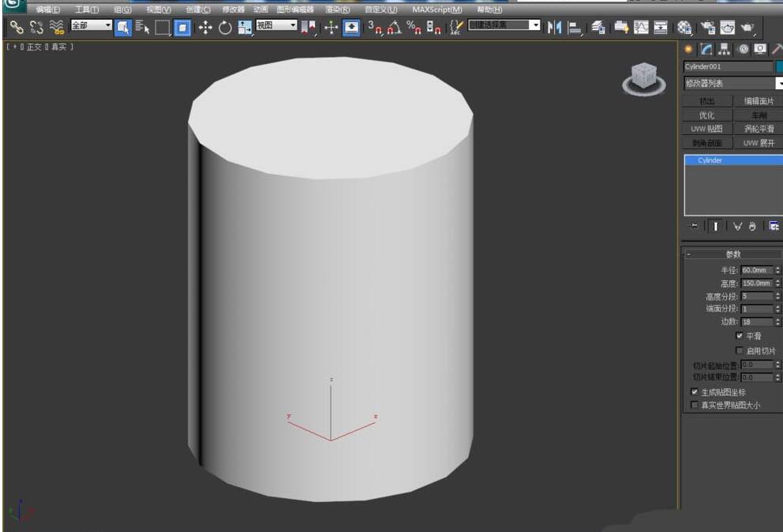Open the 编辑(E) menu
Viewport: 783px width, 532px height.
[x=48, y=9]
